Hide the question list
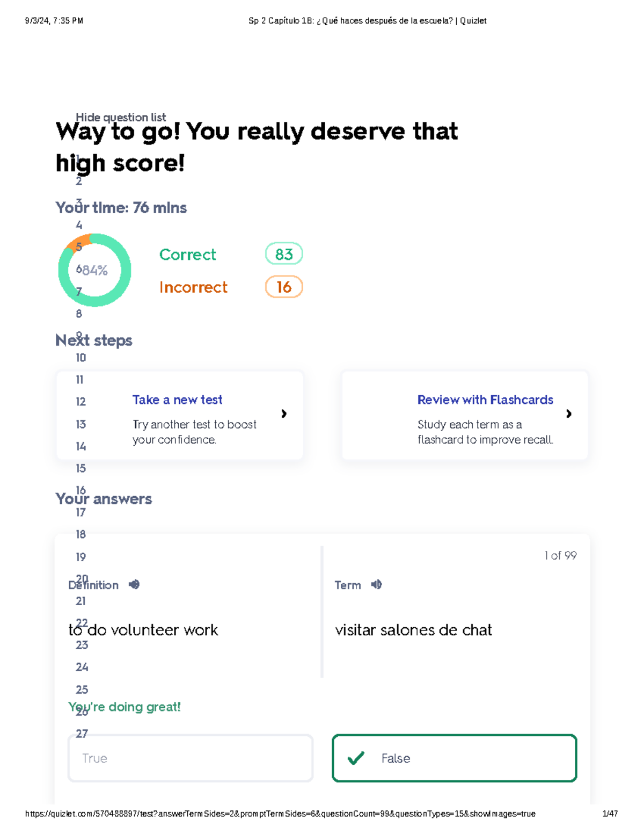Image resolution: width=644 pixels, height=834 pixels. [121, 117]
